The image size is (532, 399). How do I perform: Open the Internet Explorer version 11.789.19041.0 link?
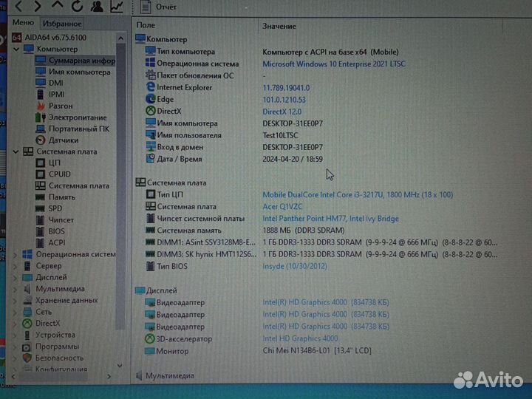point(286,88)
